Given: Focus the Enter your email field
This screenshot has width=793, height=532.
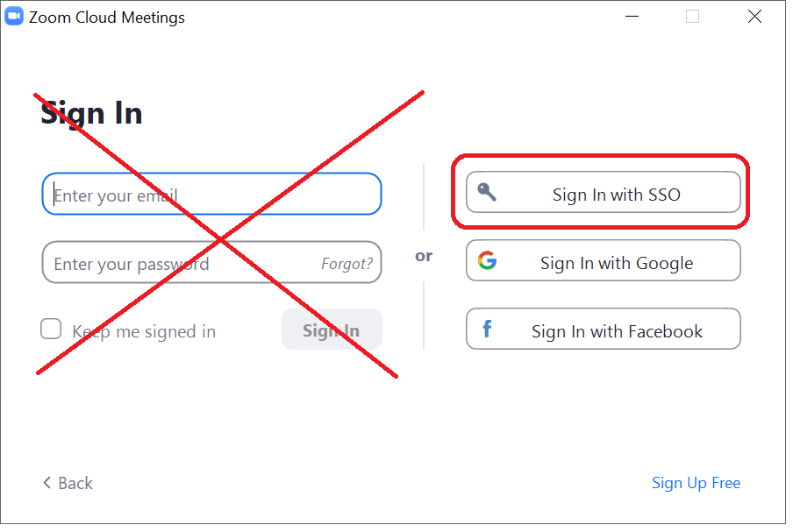Looking at the screenshot, I should pyautogui.click(x=212, y=194).
